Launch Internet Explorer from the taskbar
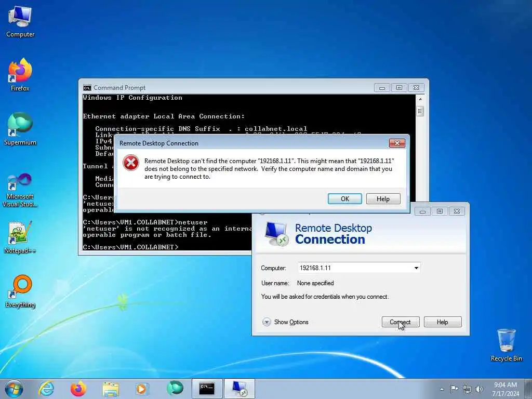The image size is (532, 399). tap(46, 389)
